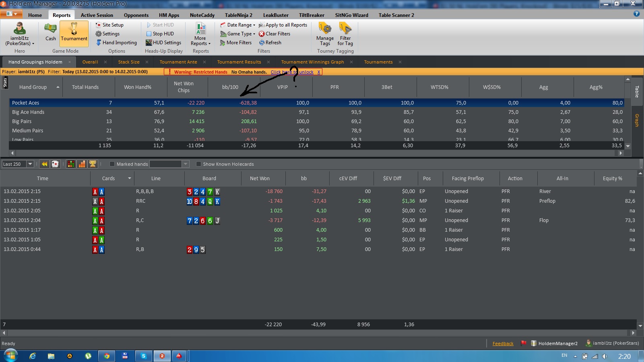The width and height of the screenshot is (644, 362).
Task: Switch game mode to Cash
Action: 50,32
